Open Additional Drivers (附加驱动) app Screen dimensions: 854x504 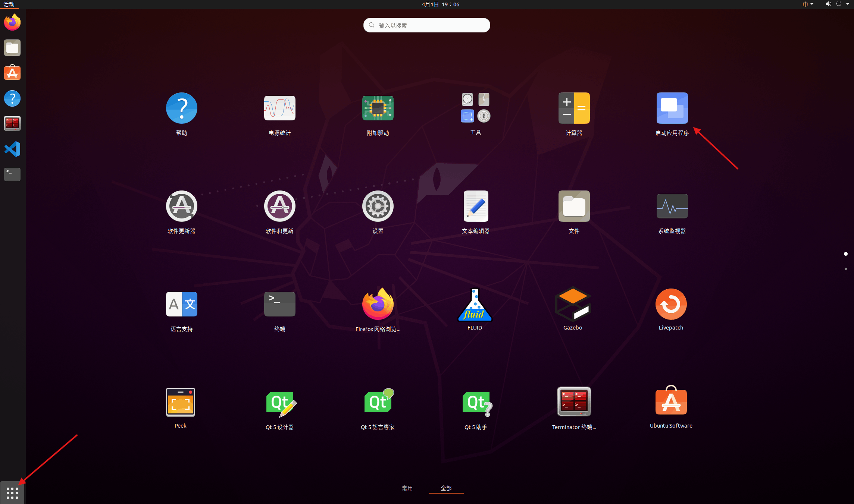click(x=378, y=108)
